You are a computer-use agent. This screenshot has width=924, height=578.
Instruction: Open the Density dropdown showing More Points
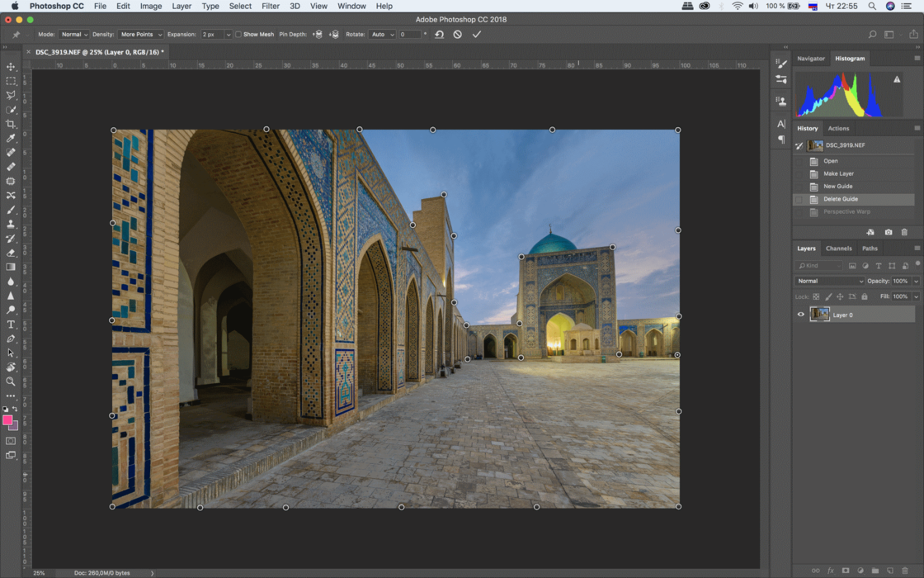coord(140,34)
